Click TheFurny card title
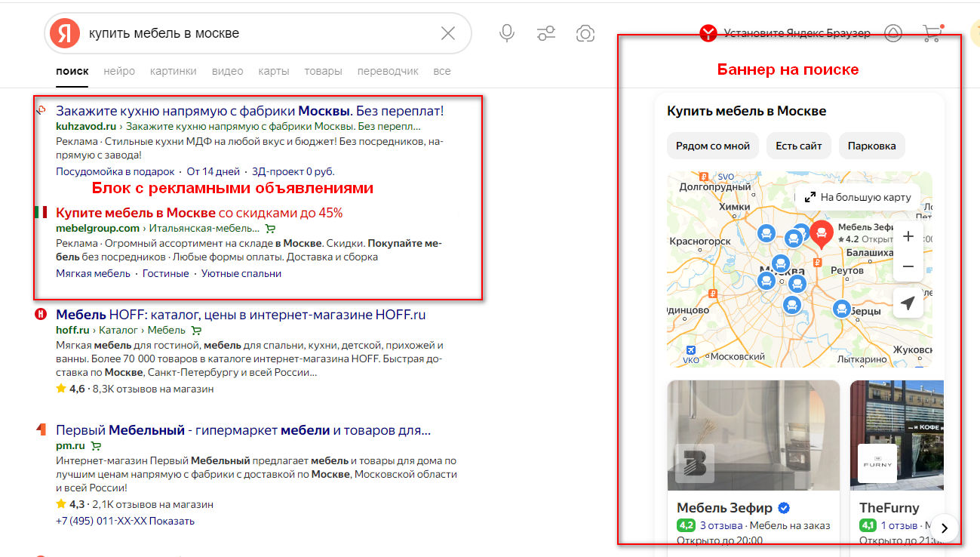Viewport: 980px width, 557px height. coord(889,508)
